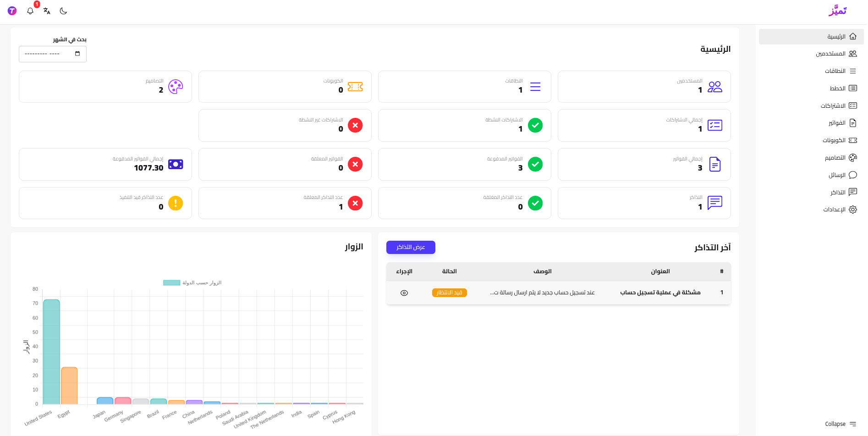Click ticket title مشكلة في عملية تسجيل حساب

coord(660,293)
